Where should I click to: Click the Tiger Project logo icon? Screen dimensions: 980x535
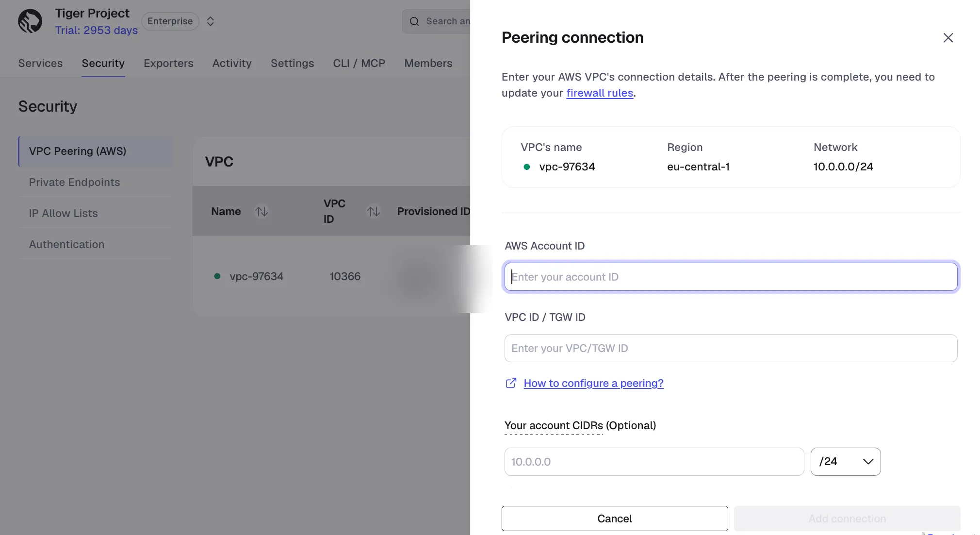[30, 21]
